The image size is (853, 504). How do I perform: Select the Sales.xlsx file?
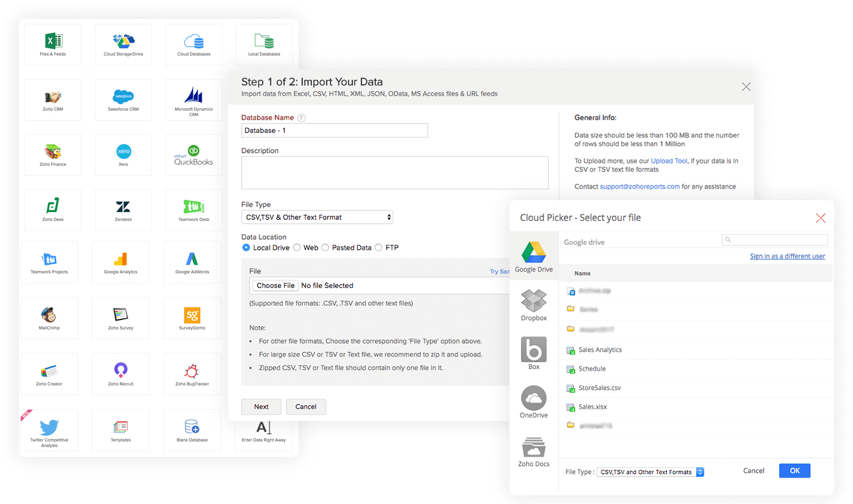pyautogui.click(x=695, y=407)
